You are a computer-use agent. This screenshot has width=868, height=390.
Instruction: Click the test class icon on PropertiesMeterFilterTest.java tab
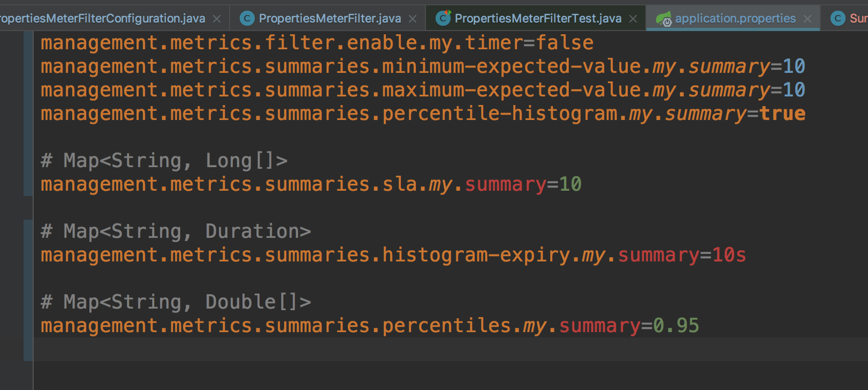point(443,18)
